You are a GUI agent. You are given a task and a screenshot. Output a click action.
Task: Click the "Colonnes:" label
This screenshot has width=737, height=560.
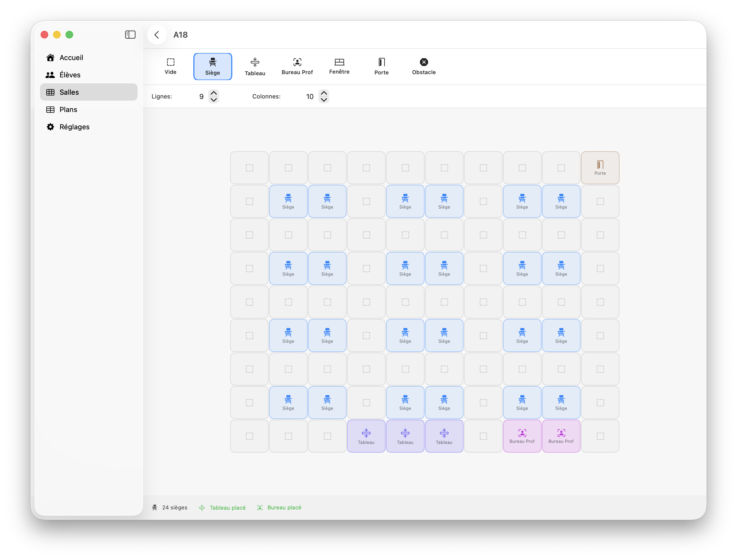pos(266,97)
